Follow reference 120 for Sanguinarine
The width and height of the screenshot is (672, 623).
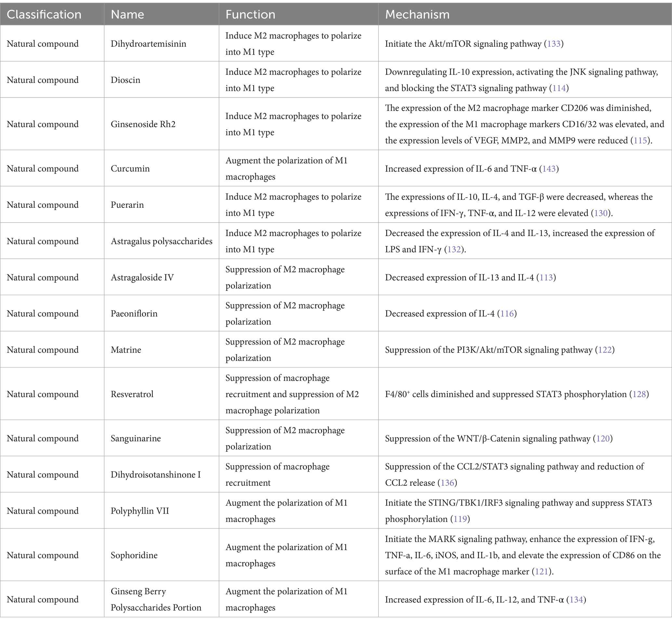click(602, 439)
